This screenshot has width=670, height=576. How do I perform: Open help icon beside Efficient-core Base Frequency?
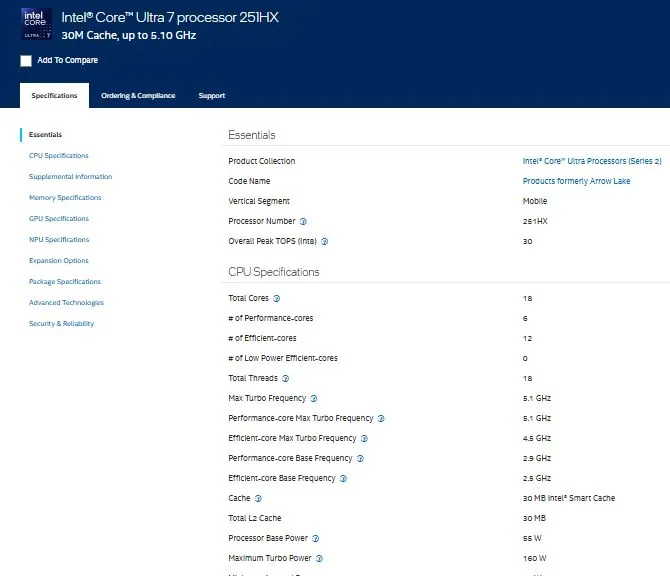(343, 478)
